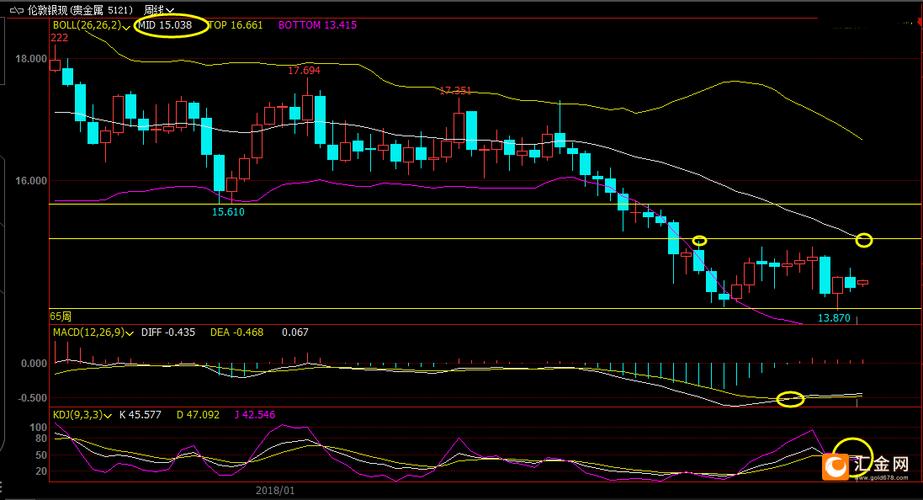This screenshot has width=923, height=500.
Task: Click the MID 15.038 value
Action: click(165, 25)
